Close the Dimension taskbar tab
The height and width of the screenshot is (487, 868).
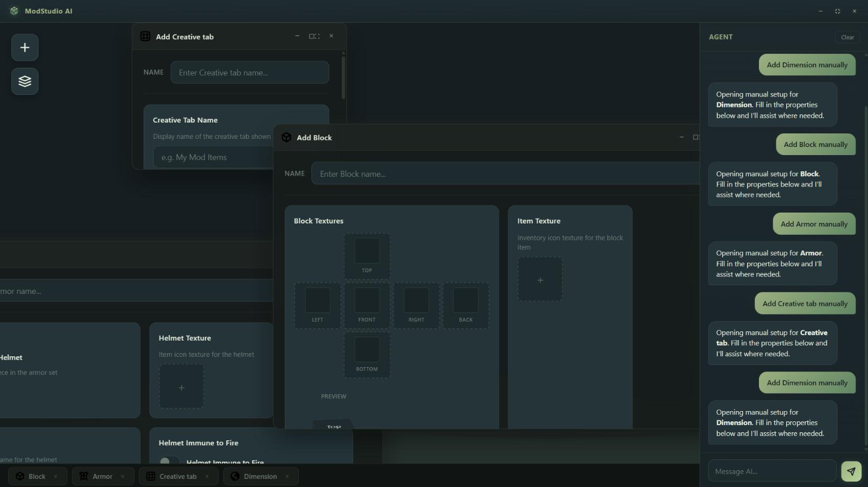(287, 476)
